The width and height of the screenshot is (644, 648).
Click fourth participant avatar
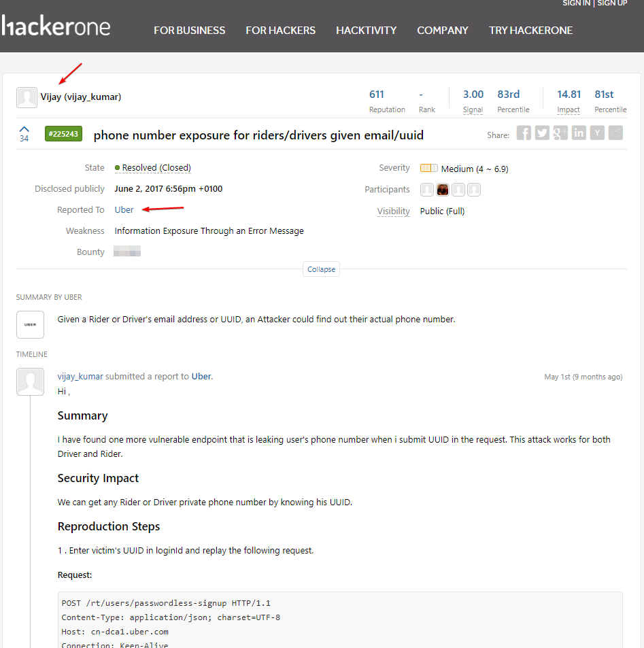coord(474,190)
